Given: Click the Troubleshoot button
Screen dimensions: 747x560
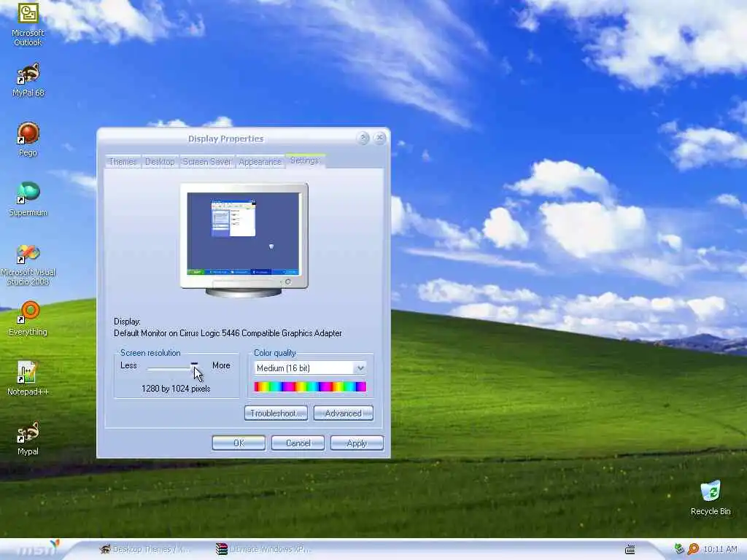Looking at the screenshot, I should click(x=276, y=413).
